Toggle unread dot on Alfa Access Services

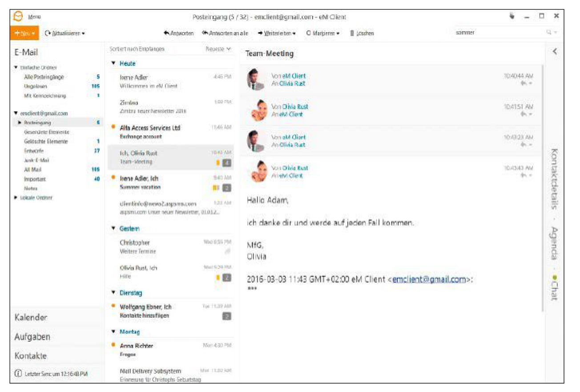[x=113, y=127]
